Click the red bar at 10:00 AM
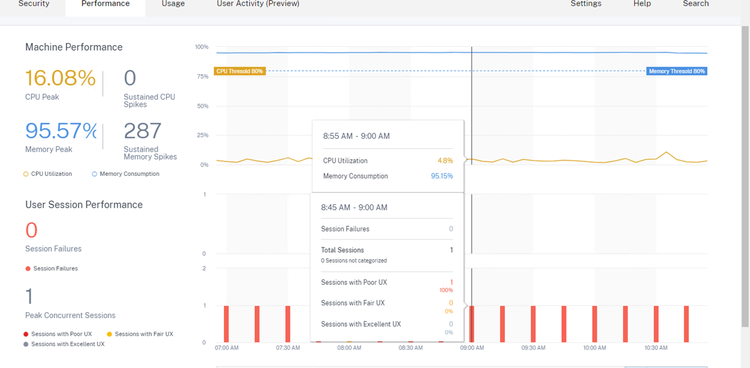Viewport: 750px width, 368px height. point(595,324)
